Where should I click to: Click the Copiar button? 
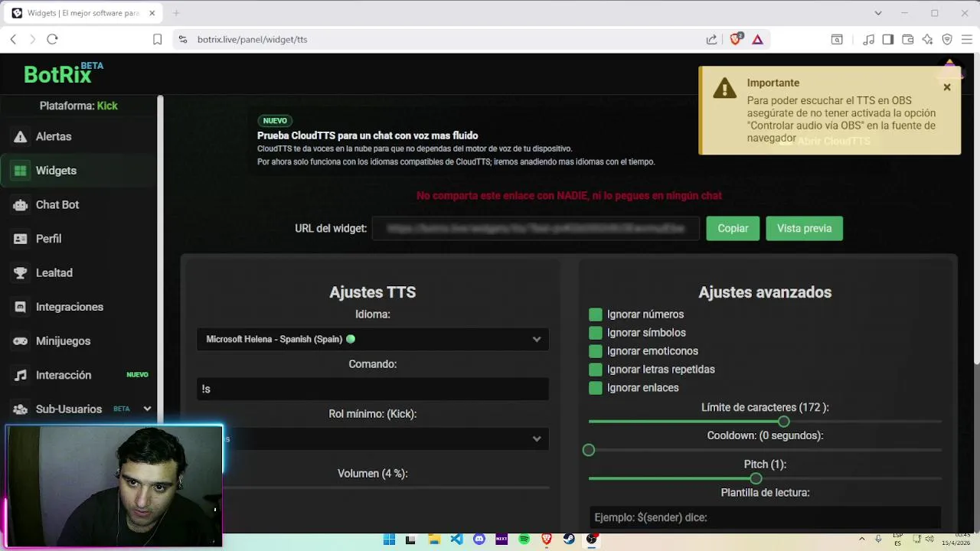[x=733, y=228]
